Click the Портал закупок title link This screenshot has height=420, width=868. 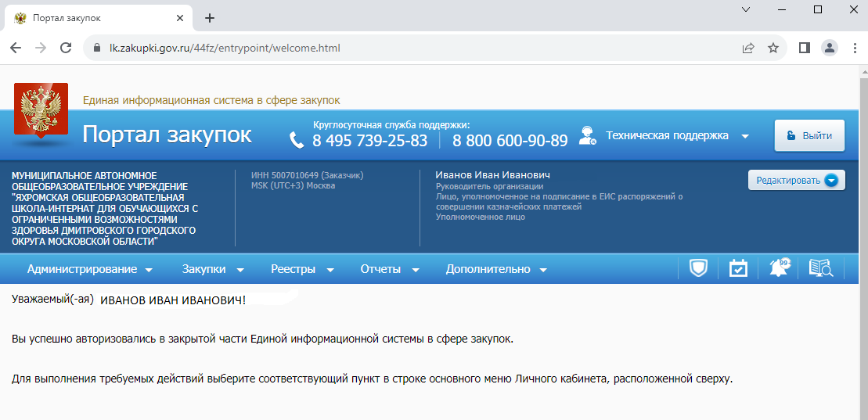tap(167, 135)
